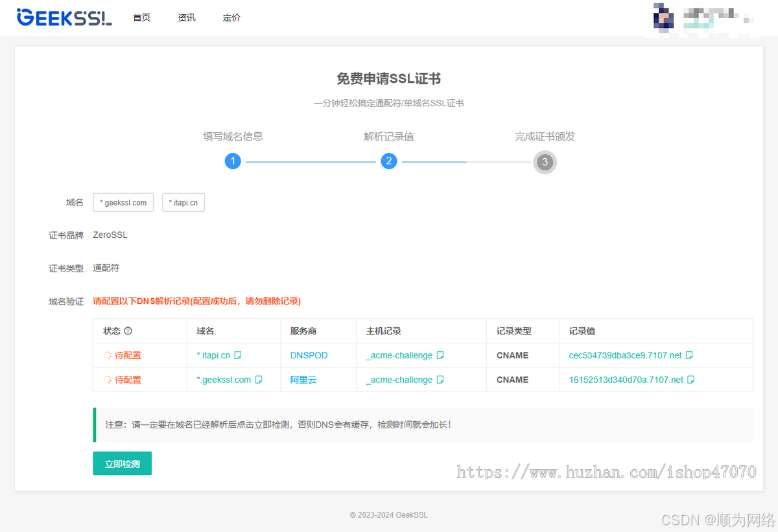Click *.geekssl.com link in table

[224, 380]
